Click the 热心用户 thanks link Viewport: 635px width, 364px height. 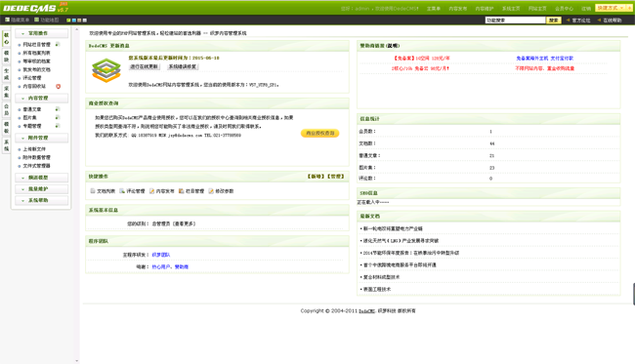pyautogui.click(x=161, y=267)
